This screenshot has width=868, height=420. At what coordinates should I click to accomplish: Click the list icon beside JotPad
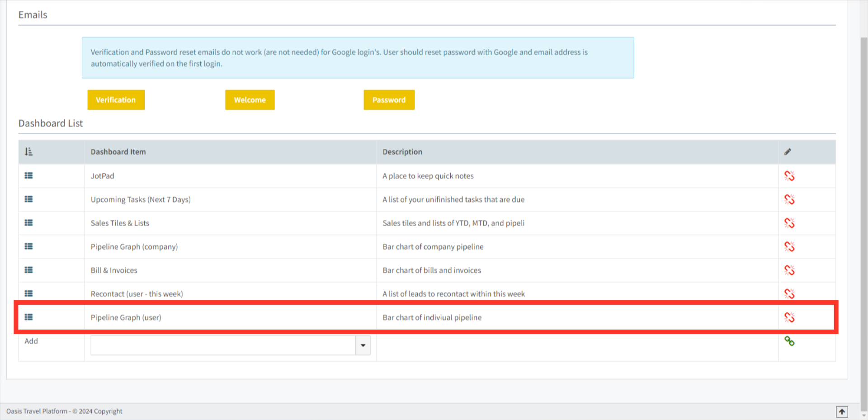tap(28, 176)
